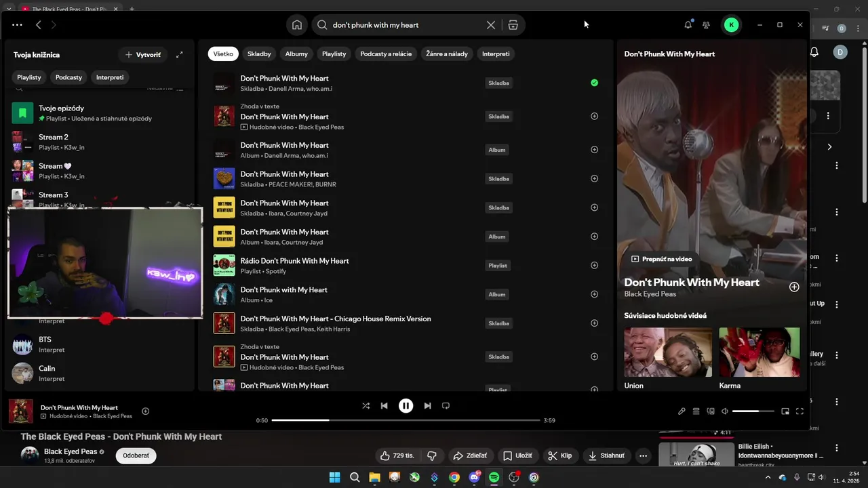Open the friend activity icon
Screen dimensions: 868x488
[706, 25]
